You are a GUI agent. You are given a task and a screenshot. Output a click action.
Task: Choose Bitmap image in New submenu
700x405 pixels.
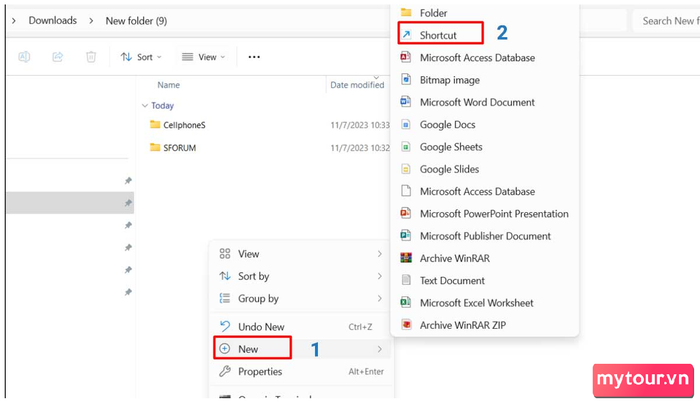[x=485, y=80]
